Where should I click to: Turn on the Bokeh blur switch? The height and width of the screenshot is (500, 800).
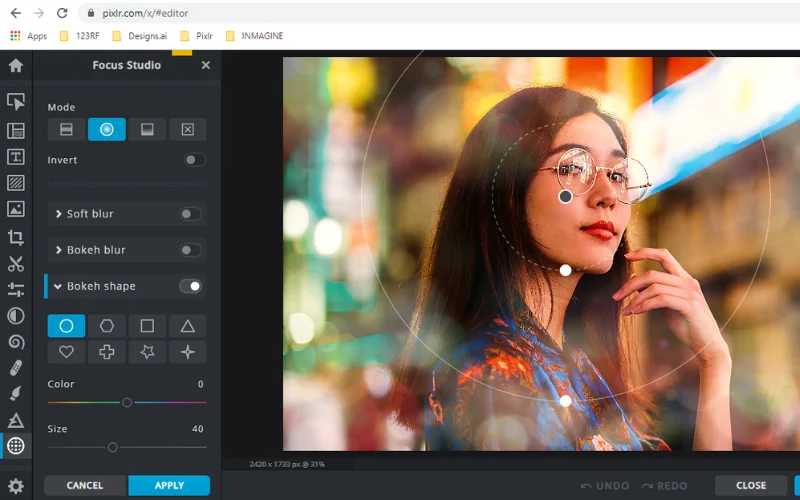(190, 250)
